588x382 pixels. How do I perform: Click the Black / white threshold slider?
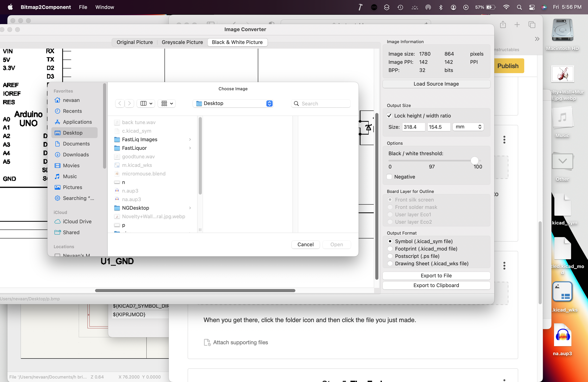tap(474, 161)
